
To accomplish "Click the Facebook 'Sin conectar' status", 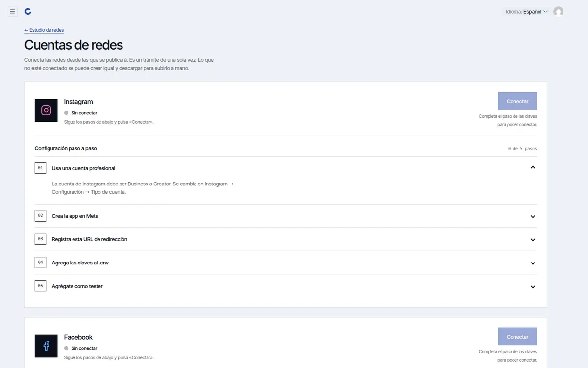I will [x=81, y=348].
